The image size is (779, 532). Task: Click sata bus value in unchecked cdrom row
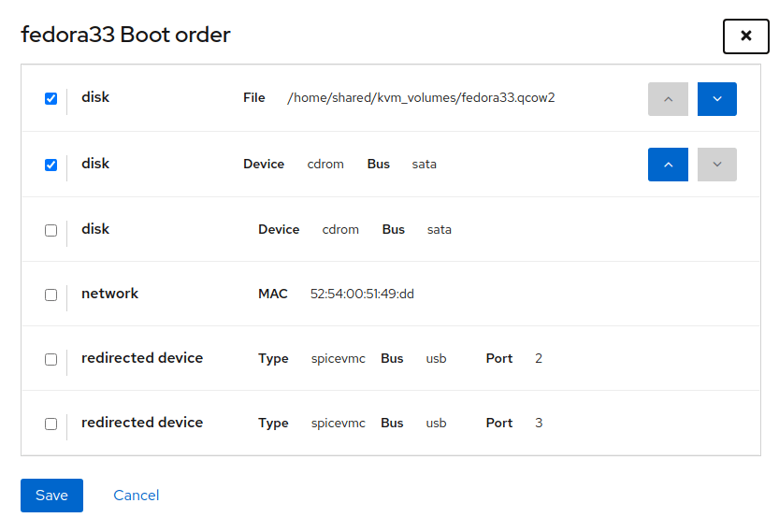click(x=440, y=229)
